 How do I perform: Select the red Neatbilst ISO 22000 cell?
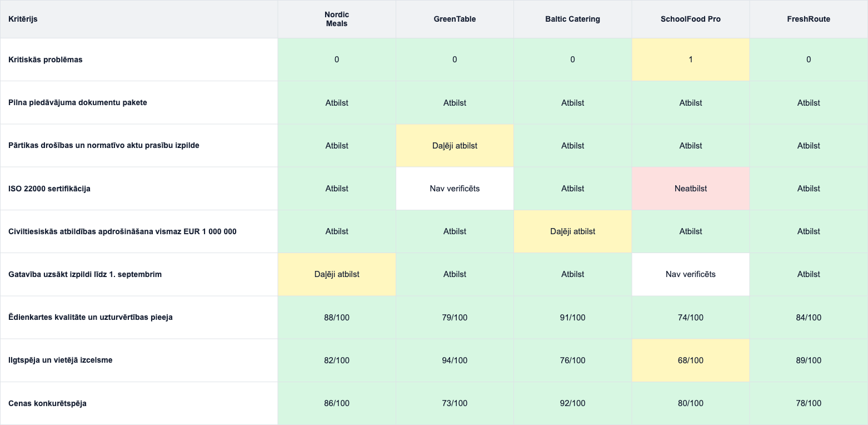(x=691, y=189)
